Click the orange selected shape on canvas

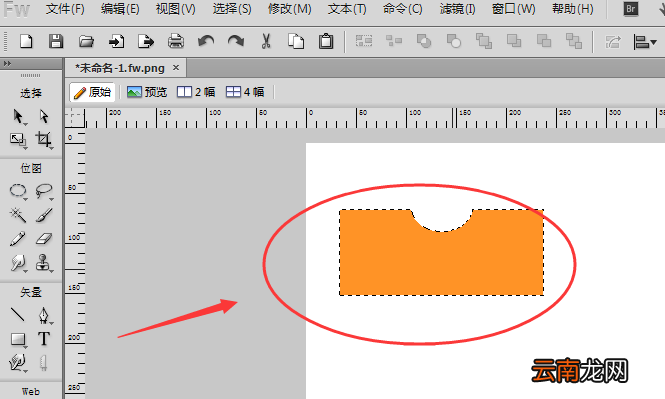tap(441, 263)
